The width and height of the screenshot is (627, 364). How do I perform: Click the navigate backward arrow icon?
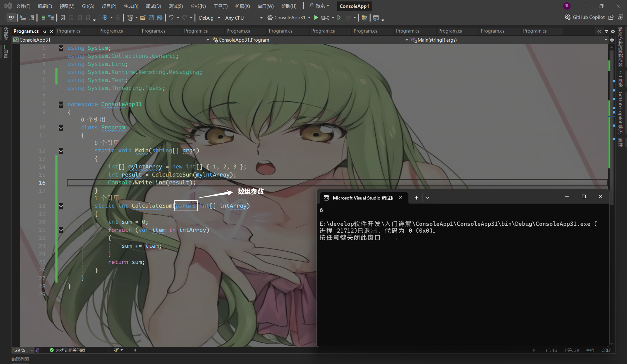tap(105, 18)
